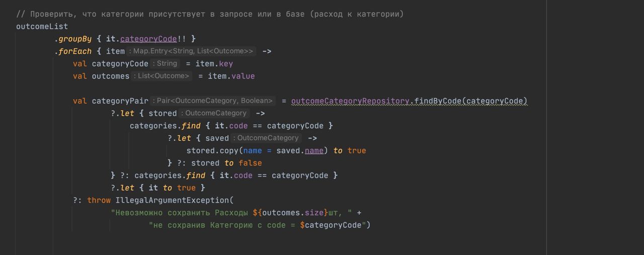Click categoryCode in the val categoryCode declaration

coord(120,64)
